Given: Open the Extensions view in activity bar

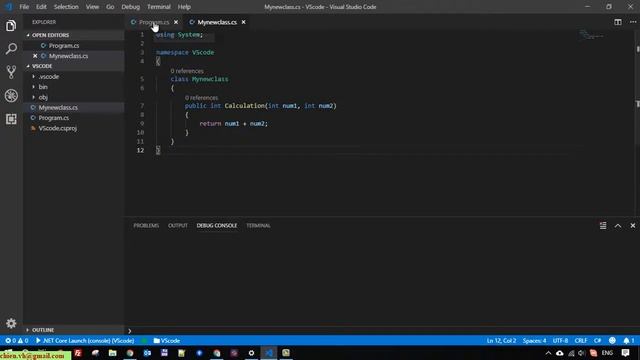Looking at the screenshot, I should [11, 119].
